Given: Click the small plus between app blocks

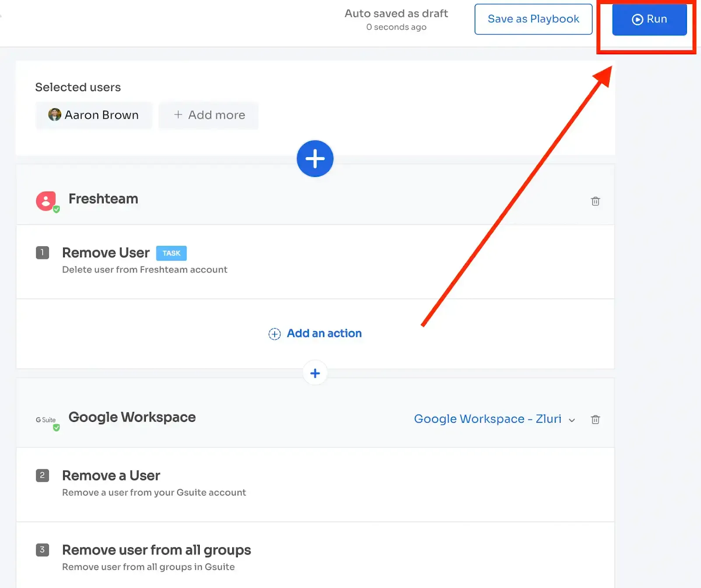Looking at the screenshot, I should [x=315, y=373].
